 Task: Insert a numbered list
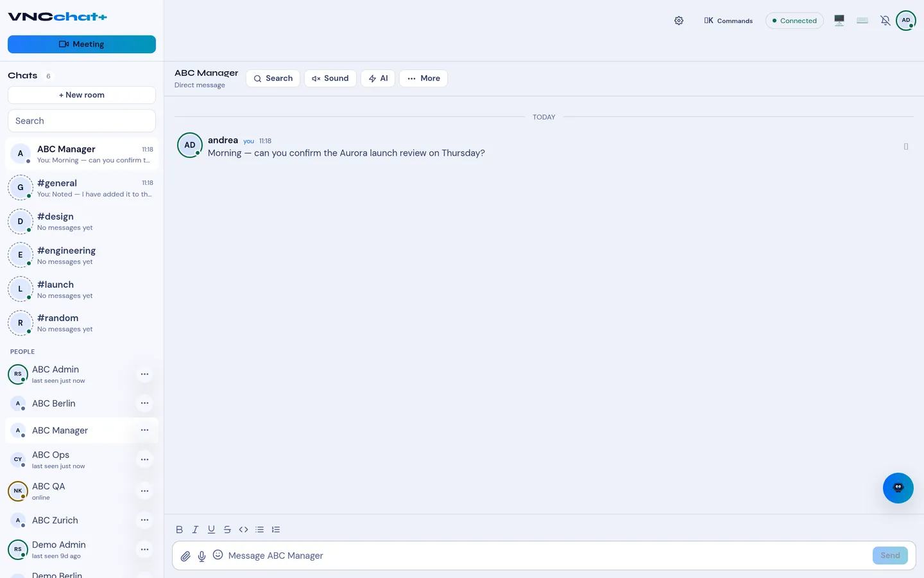tap(276, 530)
